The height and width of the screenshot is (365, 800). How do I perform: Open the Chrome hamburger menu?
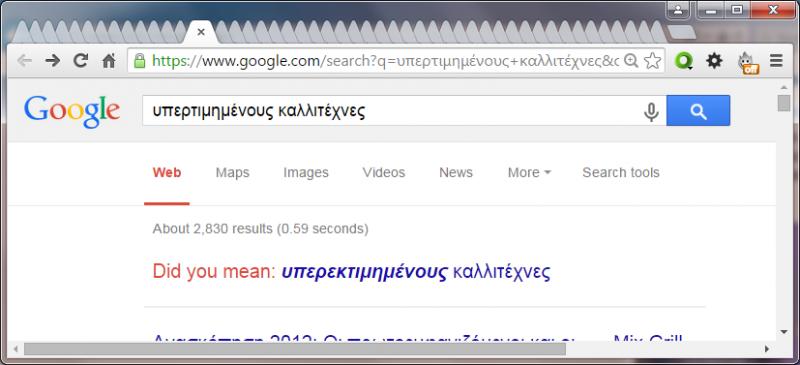point(776,61)
